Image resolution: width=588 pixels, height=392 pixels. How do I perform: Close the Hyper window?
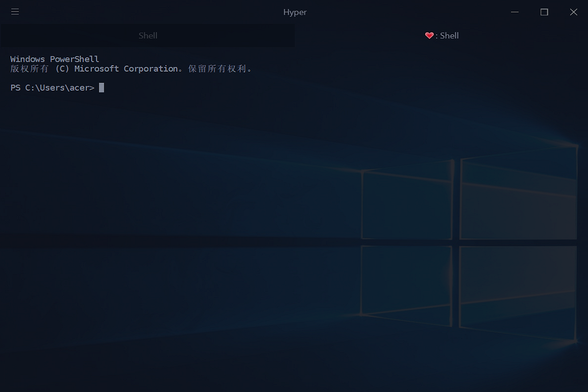[573, 12]
